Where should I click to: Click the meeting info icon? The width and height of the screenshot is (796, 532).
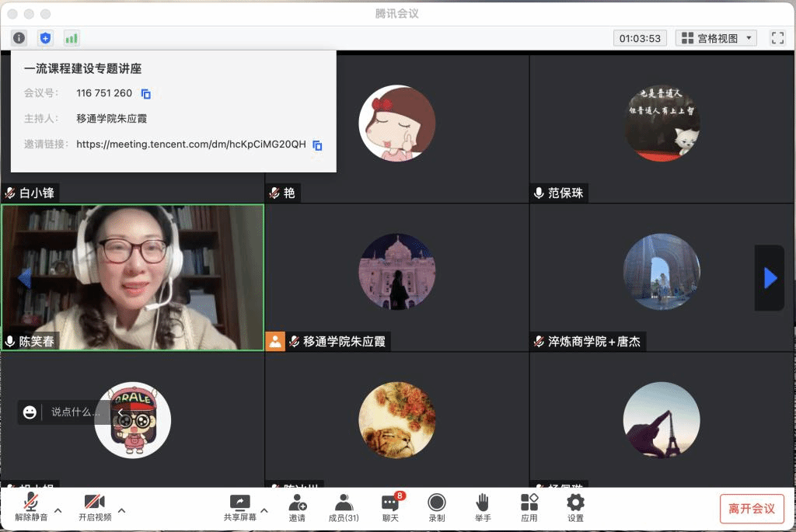coord(19,38)
